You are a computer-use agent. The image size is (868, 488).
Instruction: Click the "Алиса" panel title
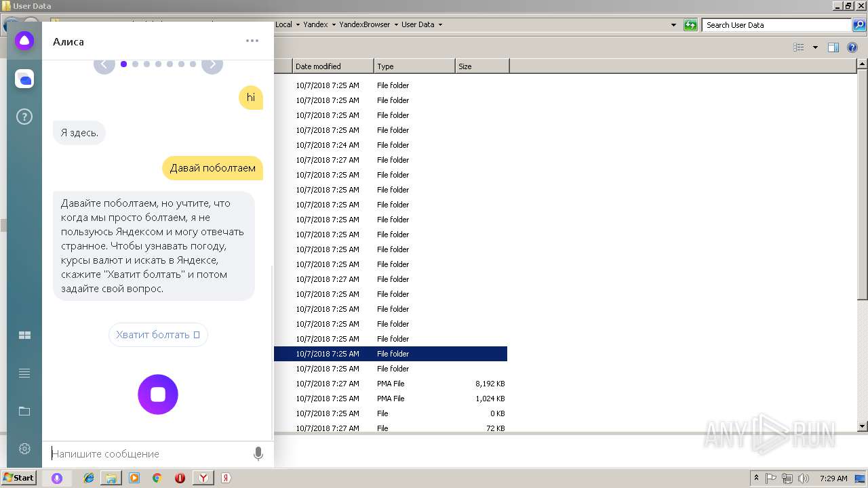click(x=68, y=41)
